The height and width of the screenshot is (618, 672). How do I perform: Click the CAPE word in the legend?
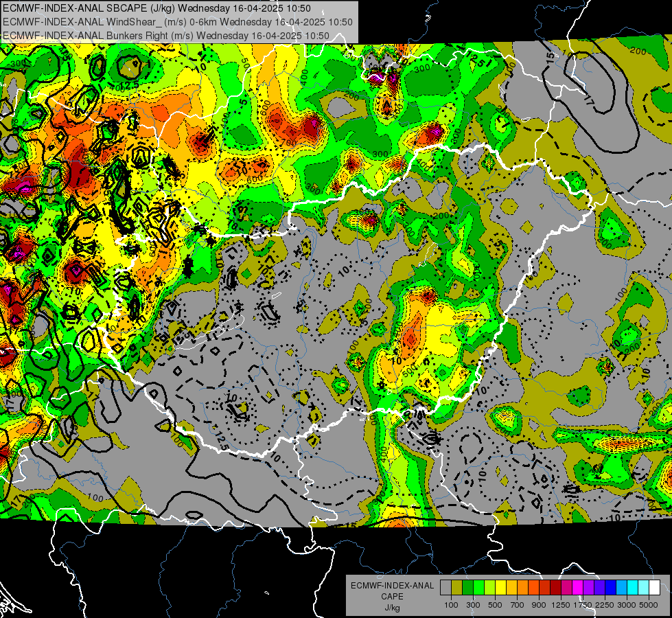392,597
